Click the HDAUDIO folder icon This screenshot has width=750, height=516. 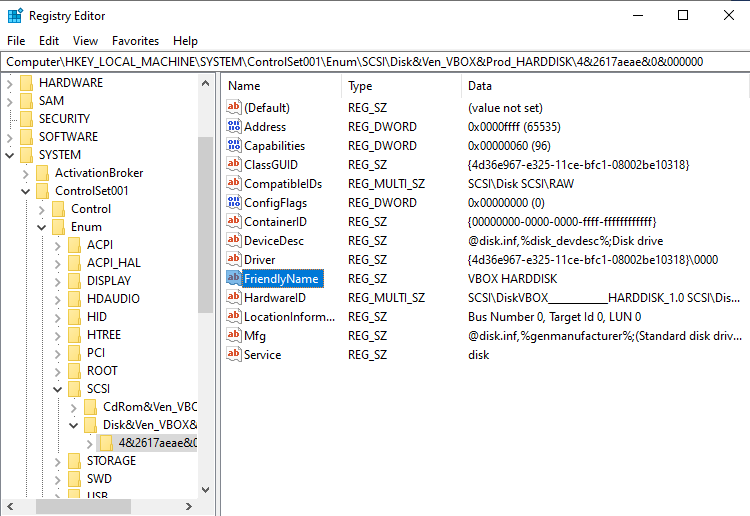pos(74,299)
